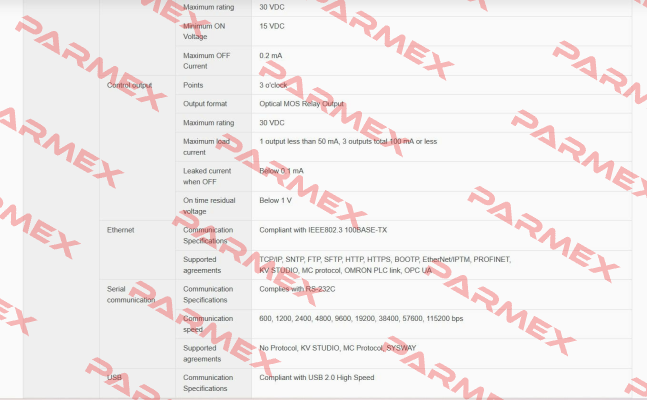Click 'Compliant with USB 2.0 High Speed' value

pyautogui.click(x=316, y=377)
